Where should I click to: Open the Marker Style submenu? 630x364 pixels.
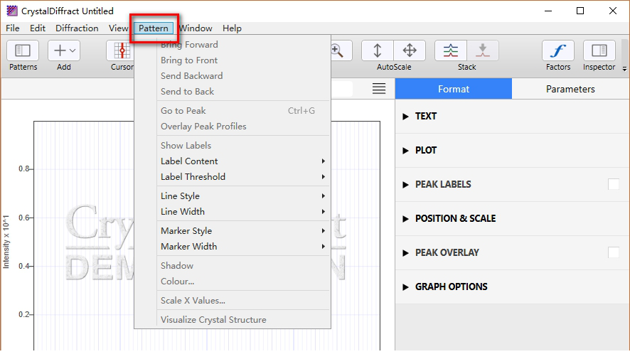[x=242, y=231]
